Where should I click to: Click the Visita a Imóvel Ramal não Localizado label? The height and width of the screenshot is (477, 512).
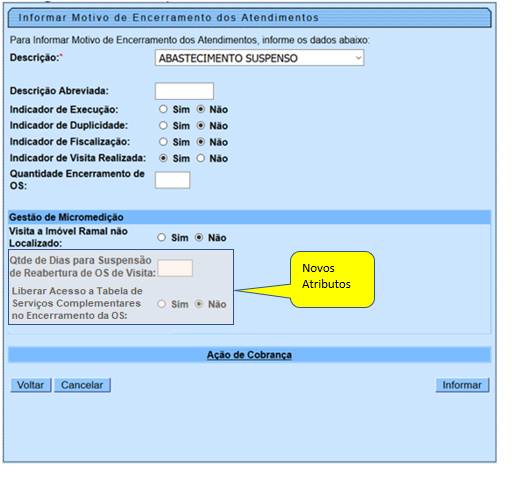68,237
